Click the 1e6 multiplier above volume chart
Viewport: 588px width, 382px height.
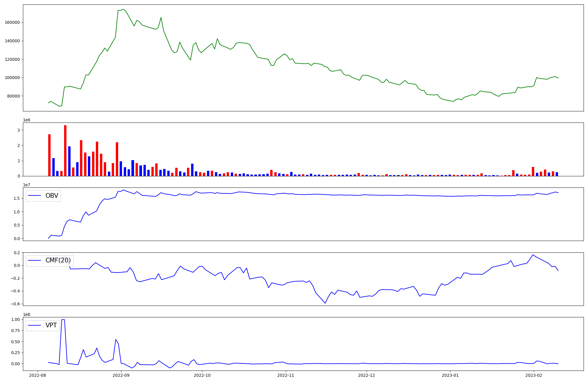(27, 120)
